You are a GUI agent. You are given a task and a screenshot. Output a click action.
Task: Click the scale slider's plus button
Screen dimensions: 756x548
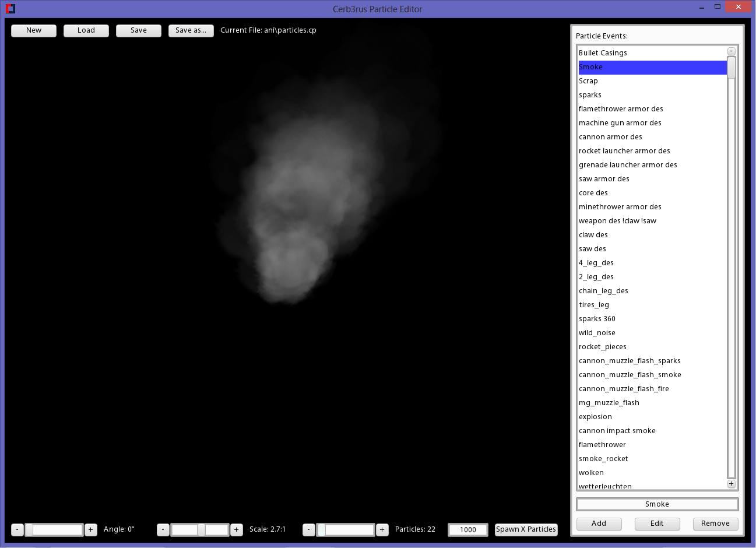pos(236,529)
